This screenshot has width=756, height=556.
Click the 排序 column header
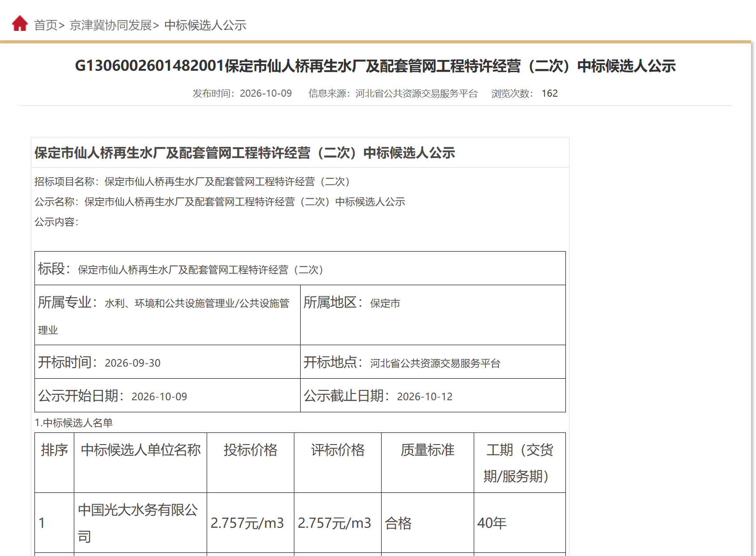pos(55,463)
